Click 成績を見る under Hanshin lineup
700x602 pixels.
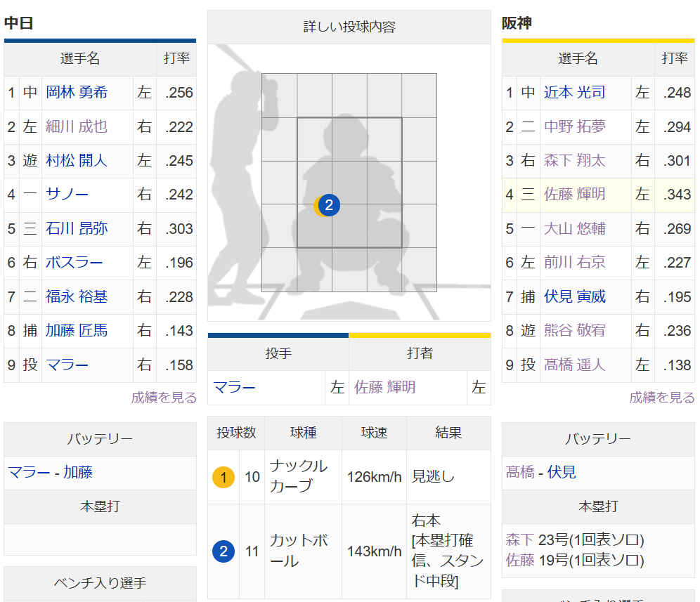tap(661, 397)
